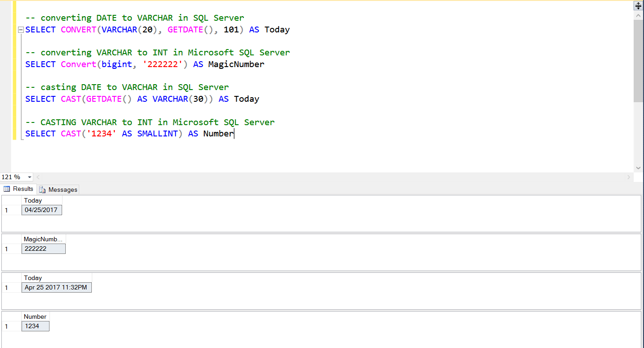The height and width of the screenshot is (348, 644).
Task: Click the scroll-down arrow on the editor scrollbar
Action: point(638,167)
